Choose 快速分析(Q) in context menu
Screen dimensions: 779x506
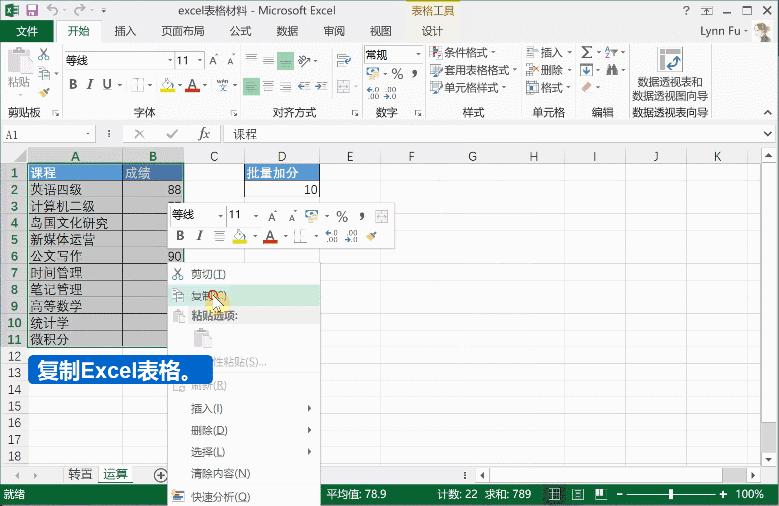point(244,496)
